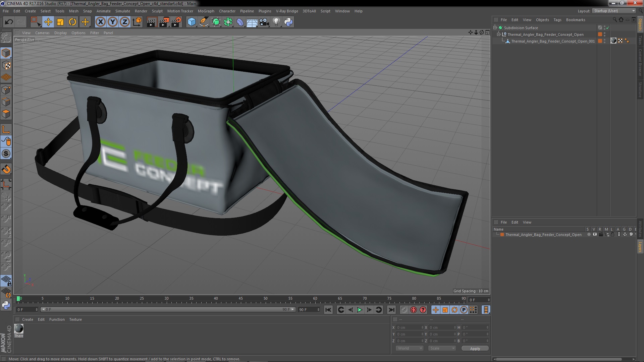The width and height of the screenshot is (644, 362).
Task: Record active objects keyframe
Action: (404, 310)
